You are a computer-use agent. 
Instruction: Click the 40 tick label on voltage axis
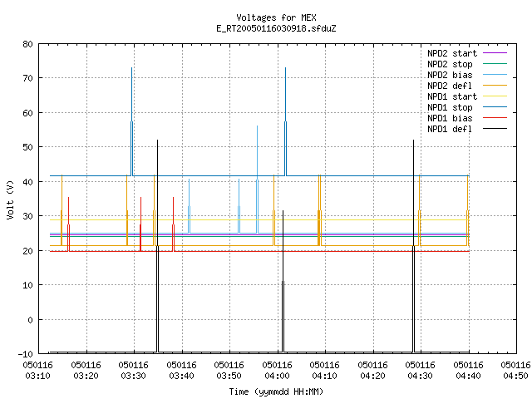pyautogui.click(x=27, y=182)
